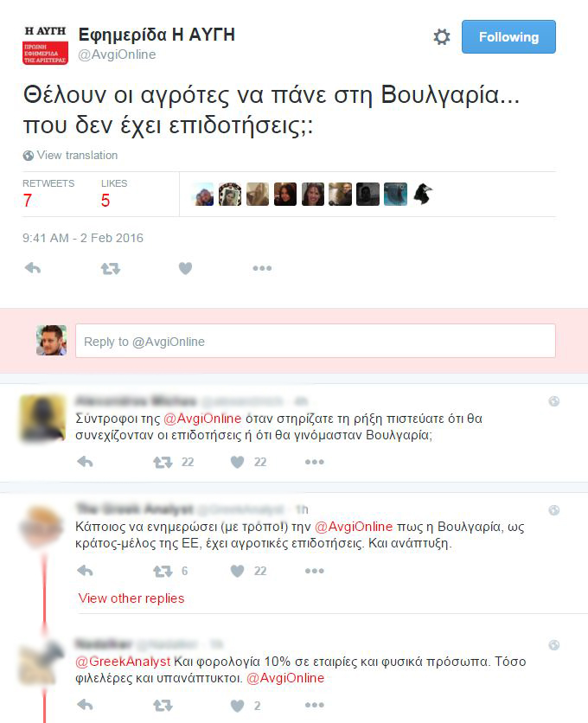Focus the Reply to @AvgiOnline input field
588x723 pixels.
(x=316, y=342)
